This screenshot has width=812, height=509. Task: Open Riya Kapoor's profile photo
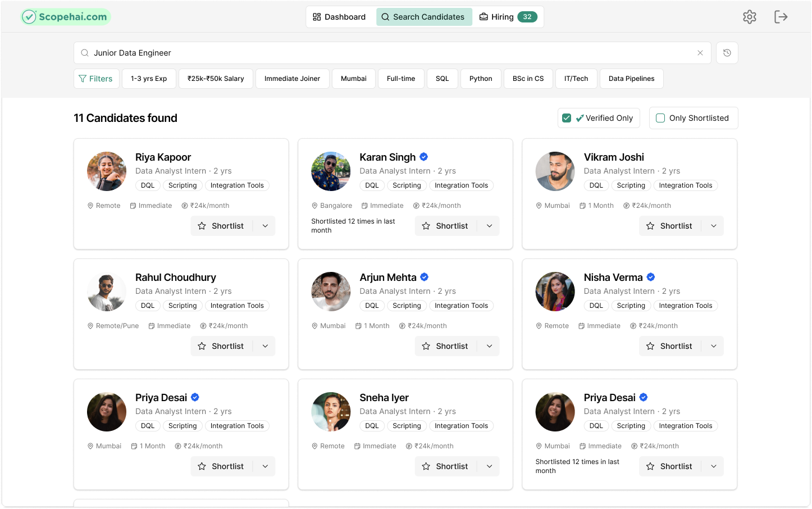pos(107,171)
